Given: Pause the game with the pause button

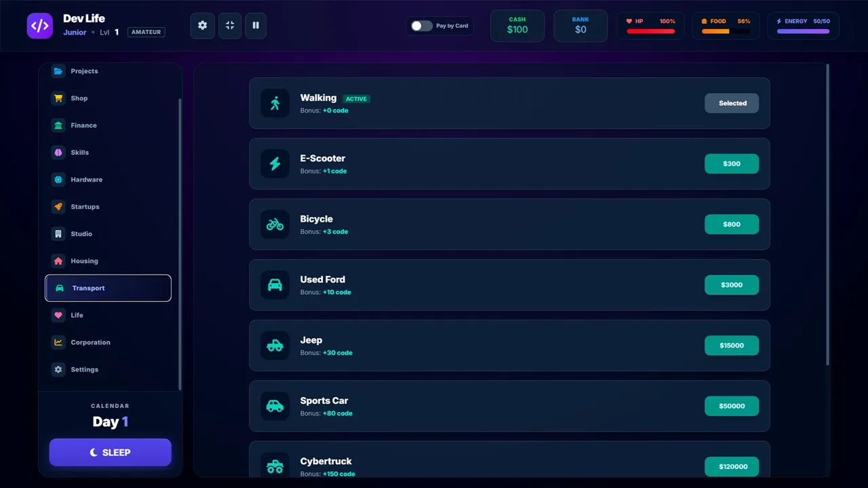Looking at the screenshot, I should 256,25.
